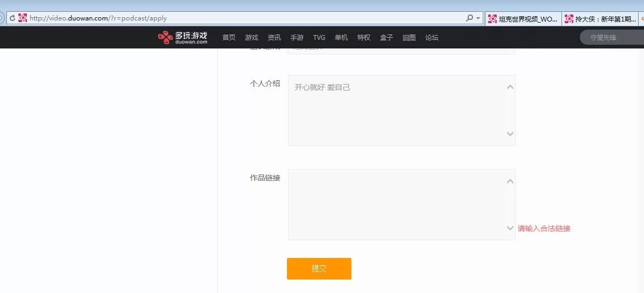The image size is (644, 293).
Task: Open the 囧图 nav link
Action: click(409, 37)
